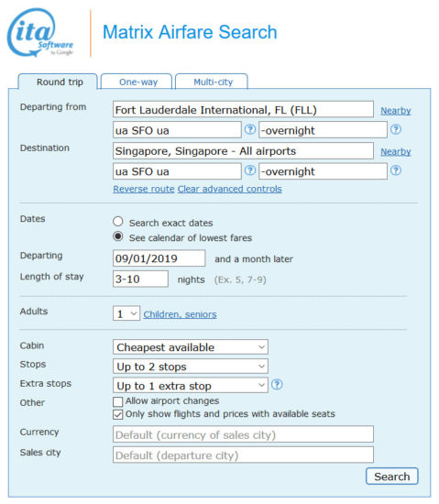Open help icon next to Extra stops
Image resolution: width=439 pixels, height=504 pixels.
(x=277, y=385)
